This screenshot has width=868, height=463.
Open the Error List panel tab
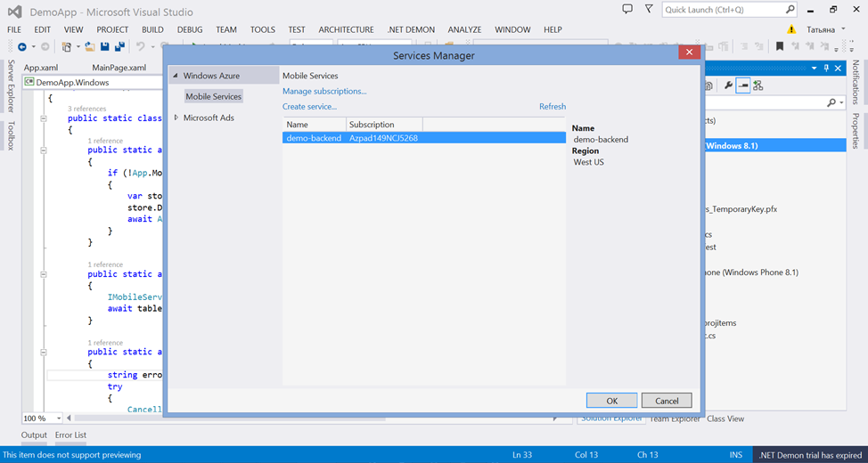tap(71, 435)
